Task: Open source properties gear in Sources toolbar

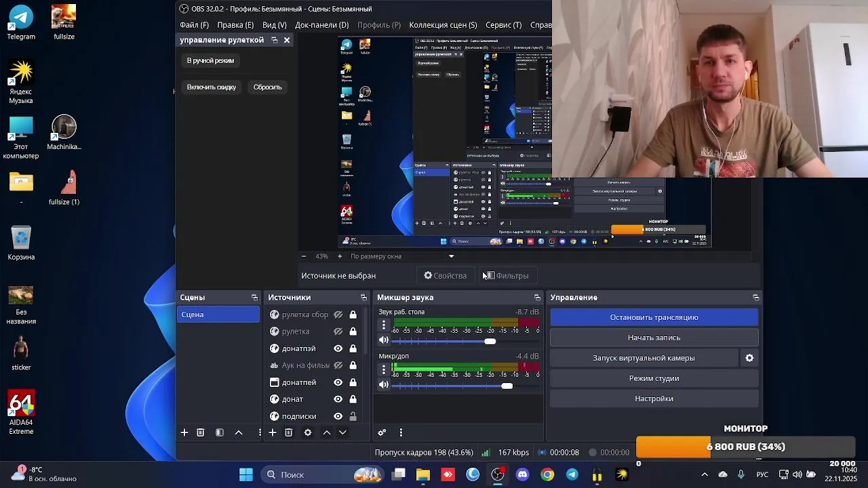Action: tap(308, 432)
